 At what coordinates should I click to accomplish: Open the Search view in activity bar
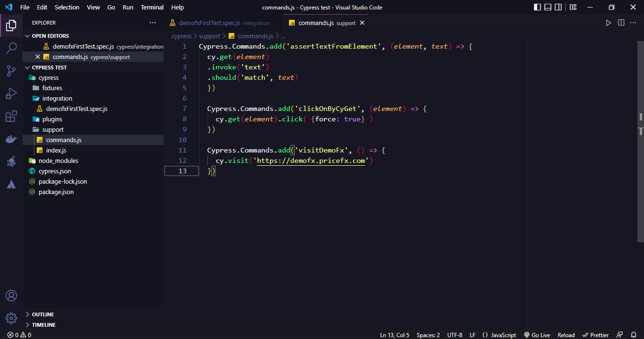pos(11,48)
